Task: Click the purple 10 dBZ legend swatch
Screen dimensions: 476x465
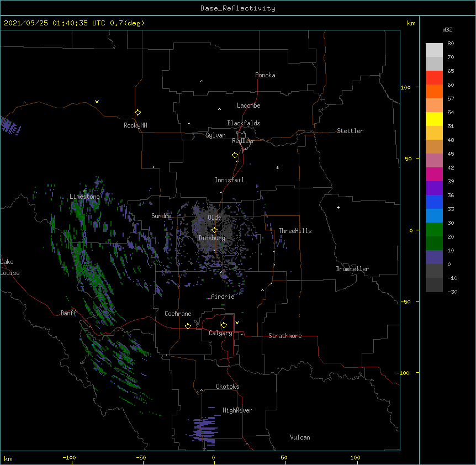Action: point(434,257)
